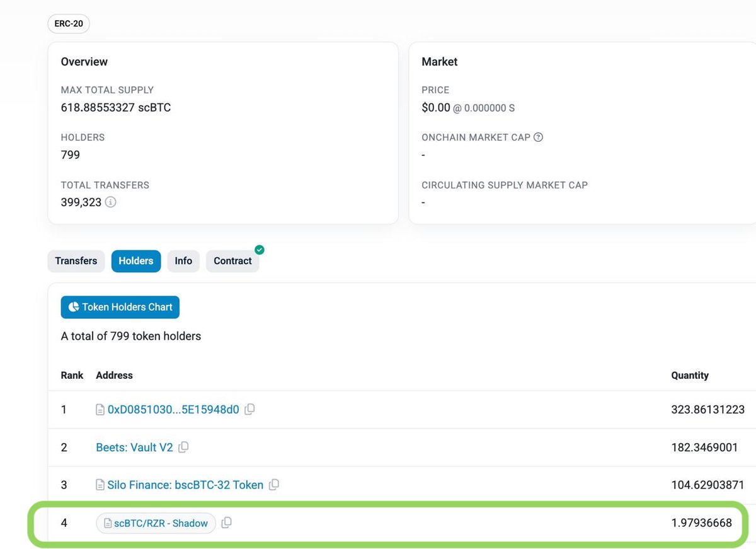Click the Onchain Market Cap help icon
The image size is (756, 549).
[538, 137]
